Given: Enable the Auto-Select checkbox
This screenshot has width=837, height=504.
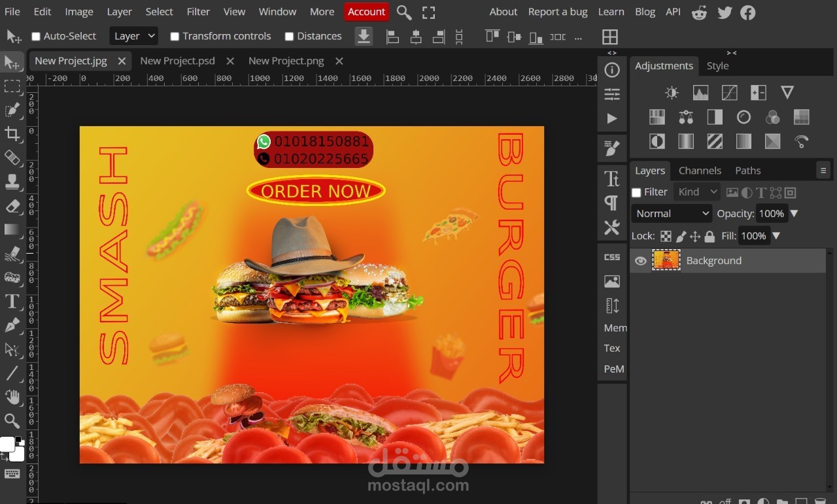Looking at the screenshot, I should (36, 37).
